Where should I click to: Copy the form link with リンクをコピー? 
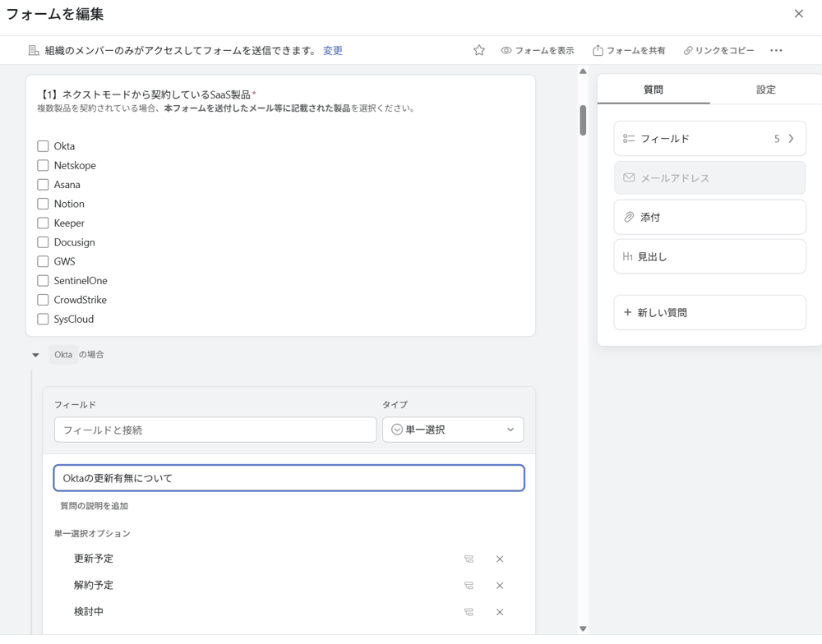tap(718, 50)
